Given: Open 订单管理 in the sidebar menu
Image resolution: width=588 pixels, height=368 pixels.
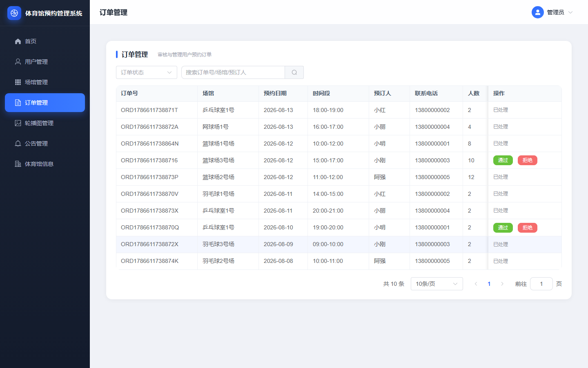Looking at the screenshot, I should [45, 103].
